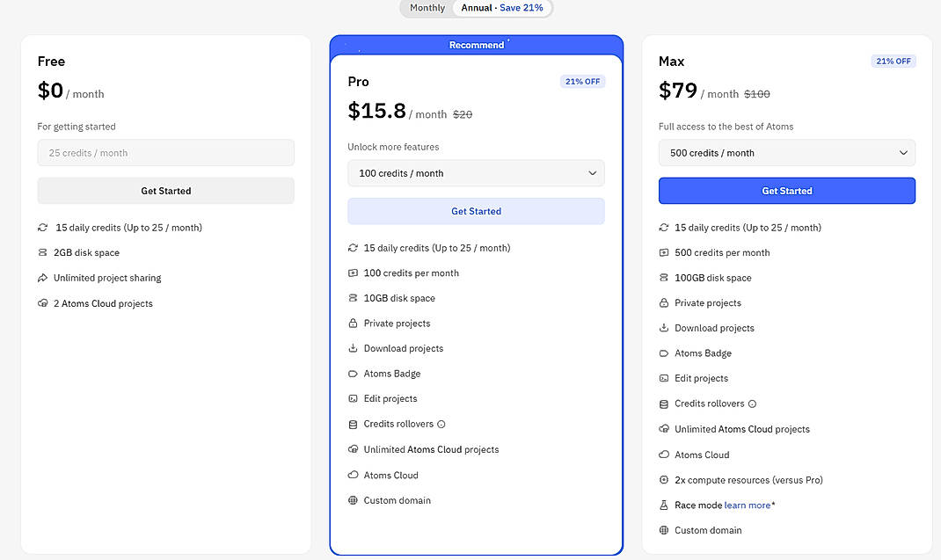
Task: Click info icon beside Pro Credits rollovers
Action: (x=441, y=425)
